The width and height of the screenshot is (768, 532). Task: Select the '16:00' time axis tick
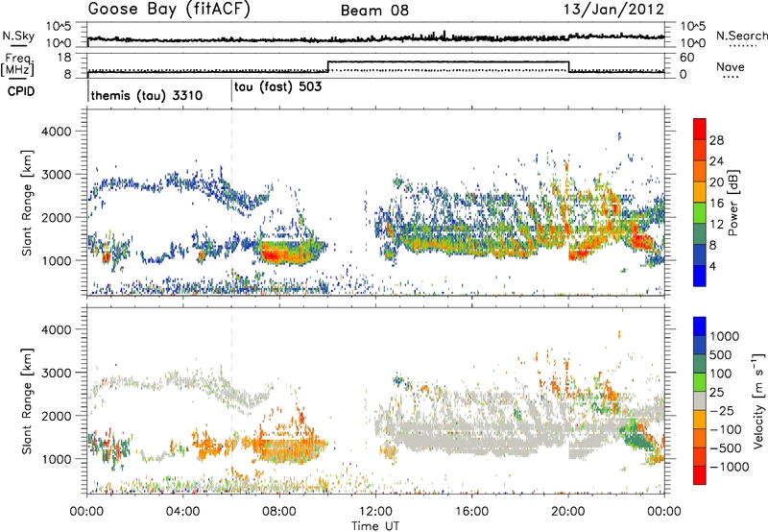471,512
